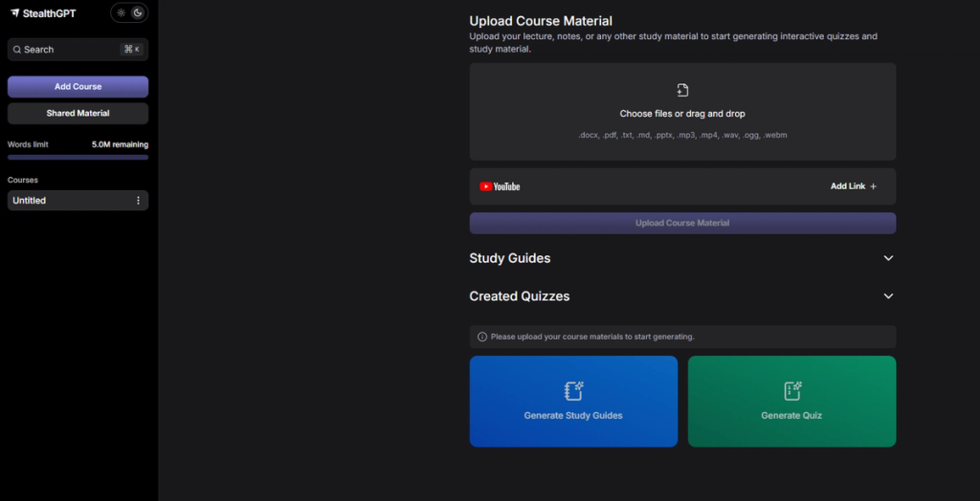
Task: Click the info icon in the notice
Action: coord(482,337)
